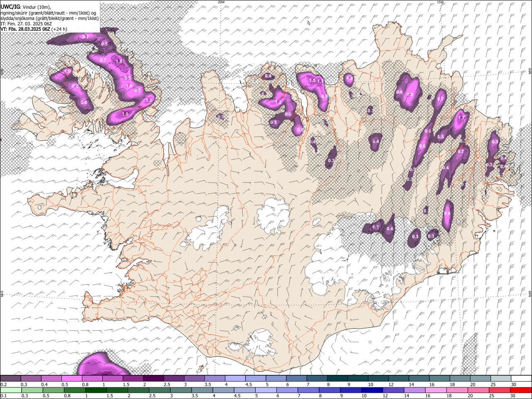This screenshot has height=399, width=532.
Task: Click the '0.1' label starting the rain scale
Action: point(3,396)
